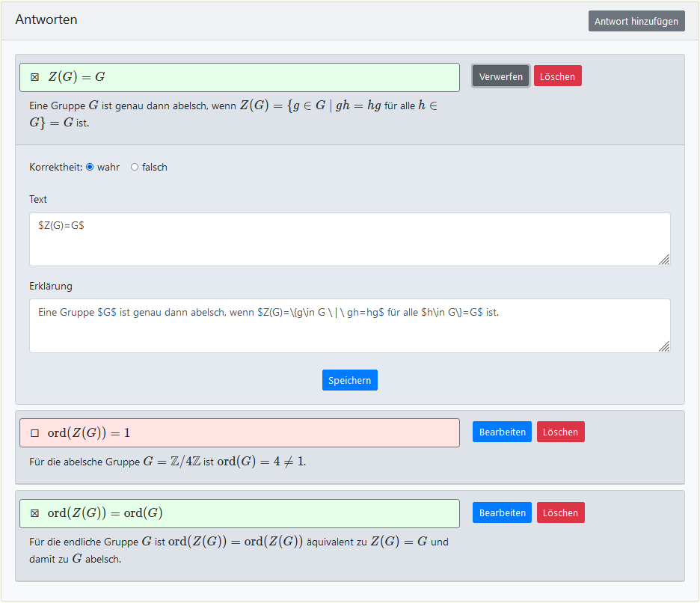
Task: Edit the ord(Z(G))=ord(G) answer
Action: pos(502,512)
